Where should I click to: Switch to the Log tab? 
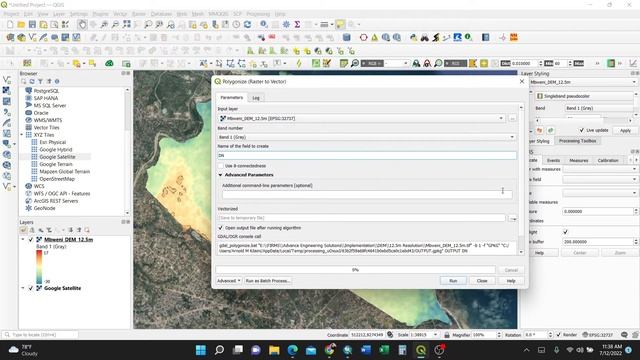[x=256, y=98]
